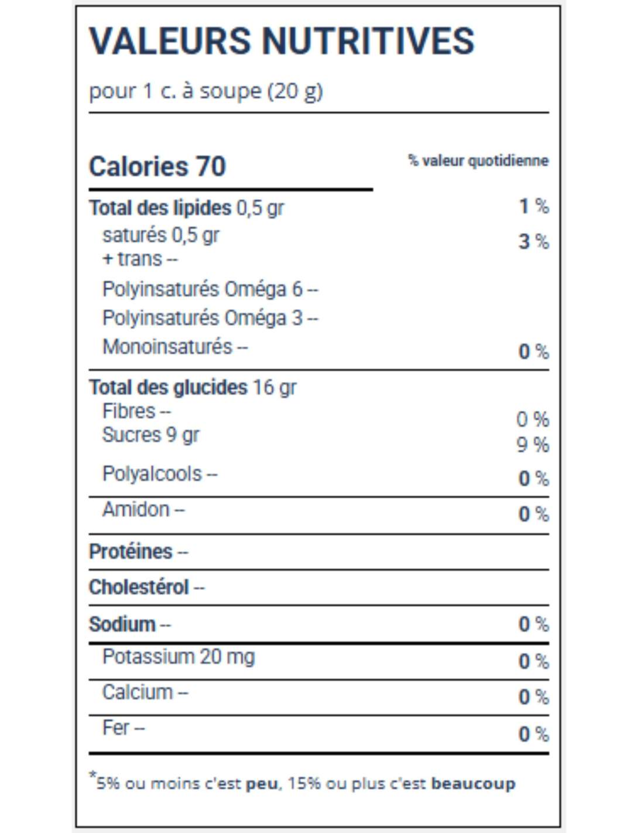Screen dimensions: 644x833
Task: Click the Cholestérol label
Action: [x=147, y=587]
